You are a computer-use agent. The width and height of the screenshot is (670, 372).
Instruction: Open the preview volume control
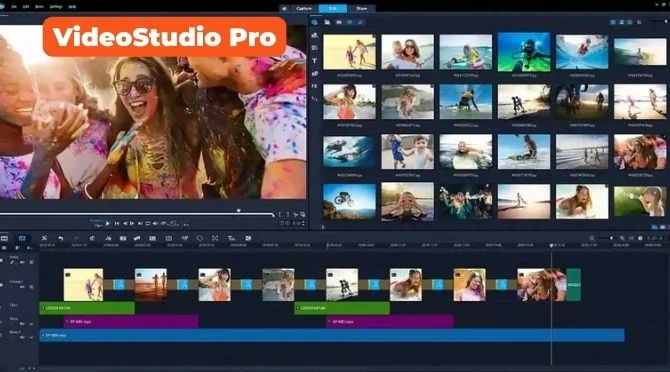[156, 223]
